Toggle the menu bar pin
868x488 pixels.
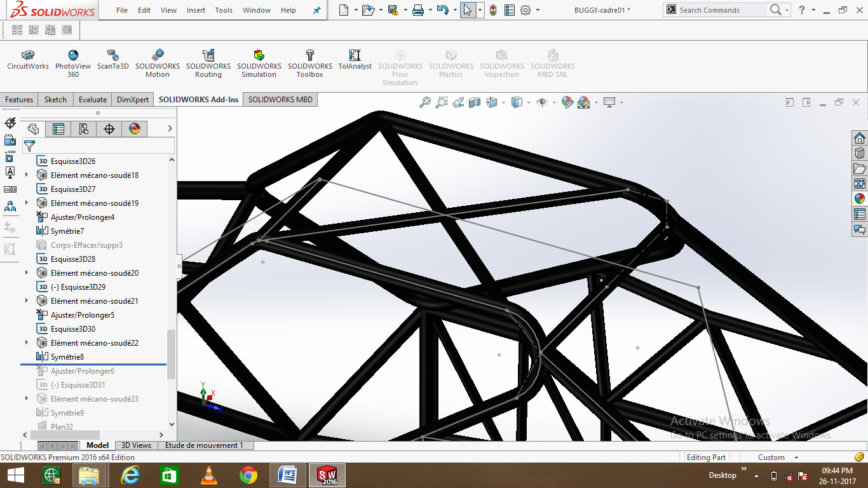(316, 10)
